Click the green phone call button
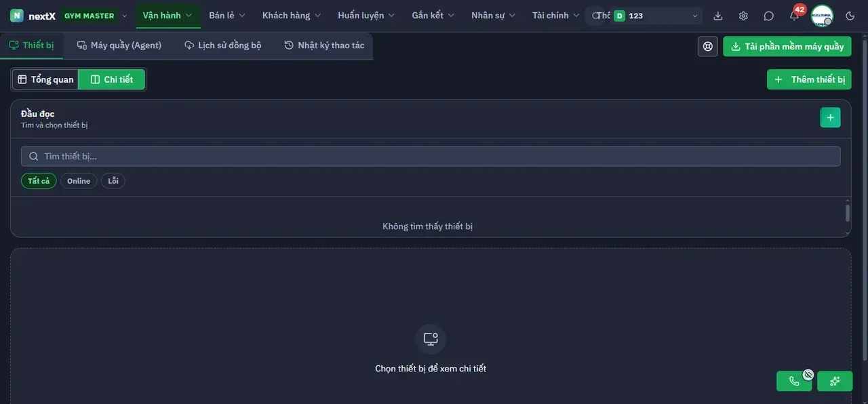The height and width of the screenshot is (404, 868). [x=794, y=381]
